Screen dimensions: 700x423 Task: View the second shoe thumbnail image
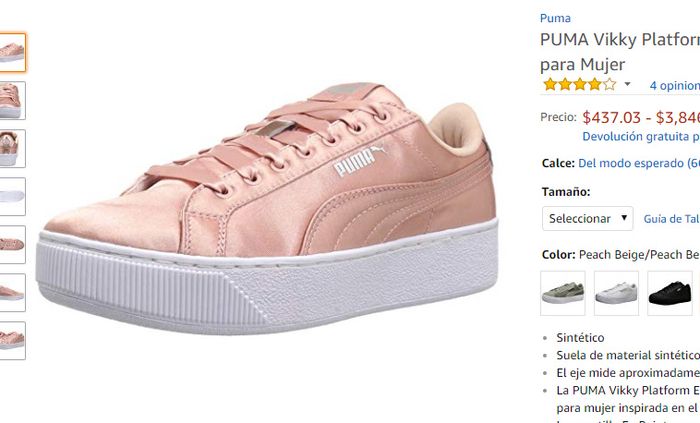(12, 100)
